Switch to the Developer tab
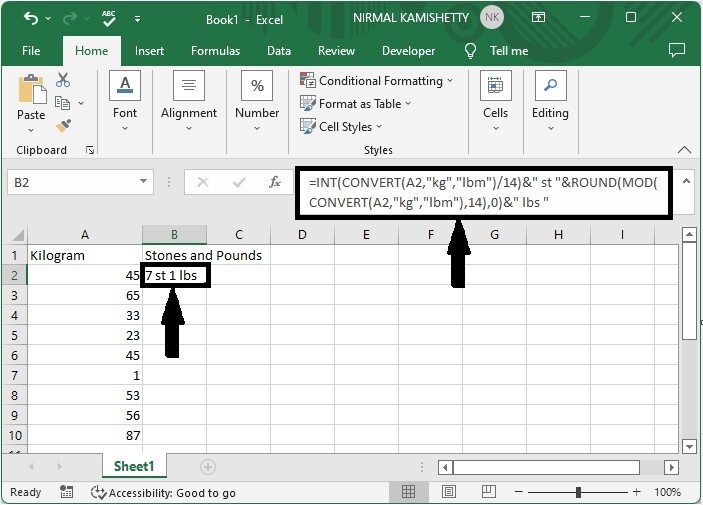The height and width of the screenshot is (505, 703). [x=408, y=51]
